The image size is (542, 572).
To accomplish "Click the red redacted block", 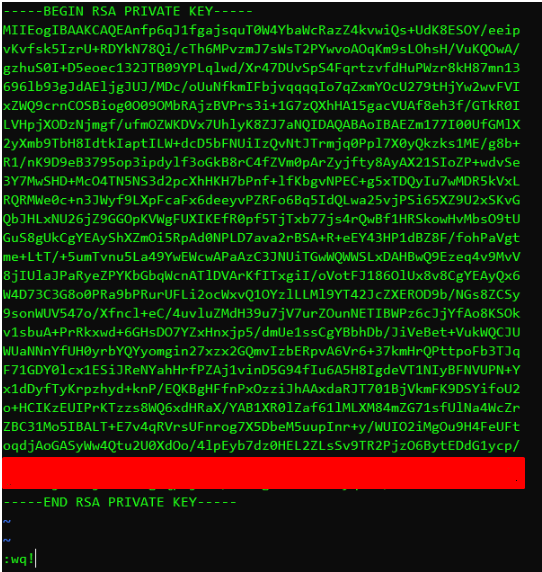I will (x=263, y=473).
